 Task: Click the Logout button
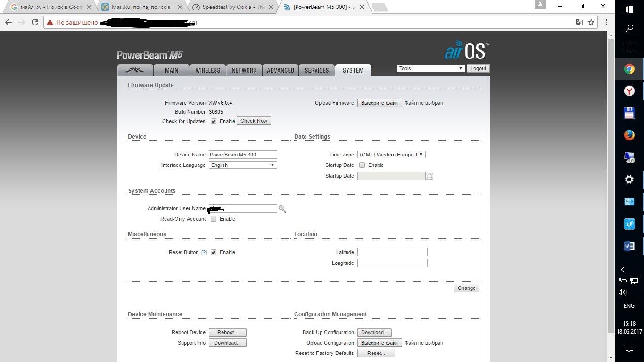tap(478, 68)
